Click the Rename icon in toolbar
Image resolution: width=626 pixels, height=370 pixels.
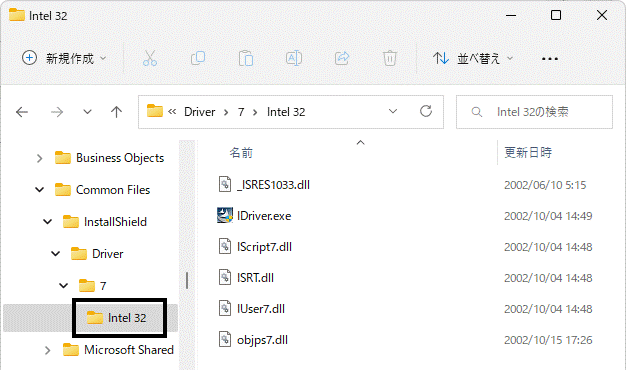pyautogui.click(x=294, y=58)
